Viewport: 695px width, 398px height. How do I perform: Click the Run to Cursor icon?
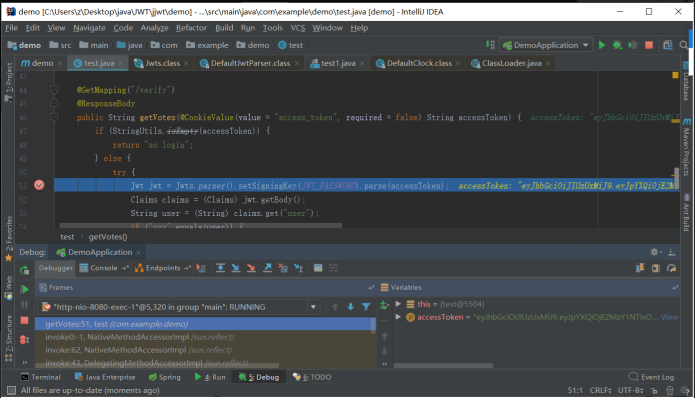(299, 268)
